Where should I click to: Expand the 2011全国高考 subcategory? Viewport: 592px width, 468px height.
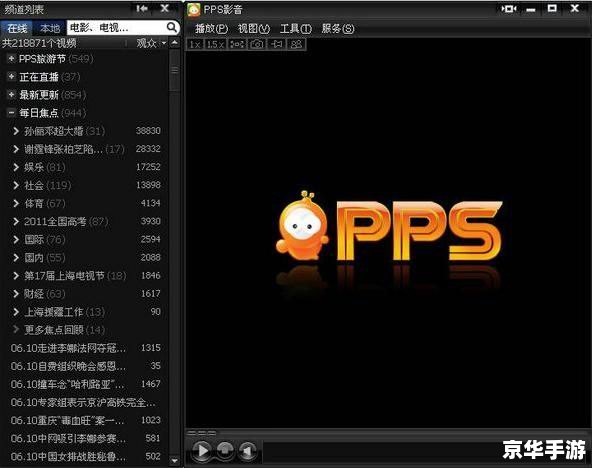coord(16,222)
